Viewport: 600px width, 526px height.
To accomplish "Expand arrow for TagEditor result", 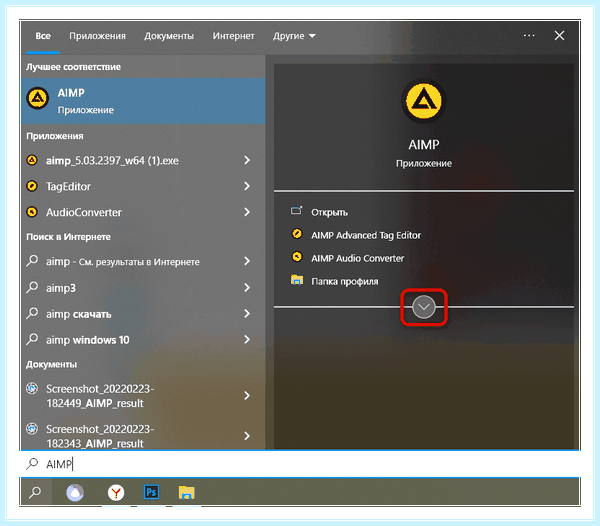I will [x=247, y=186].
